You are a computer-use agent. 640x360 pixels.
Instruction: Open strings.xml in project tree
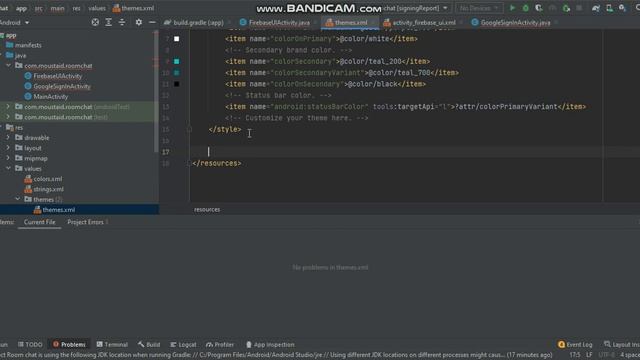pos(48,189)
